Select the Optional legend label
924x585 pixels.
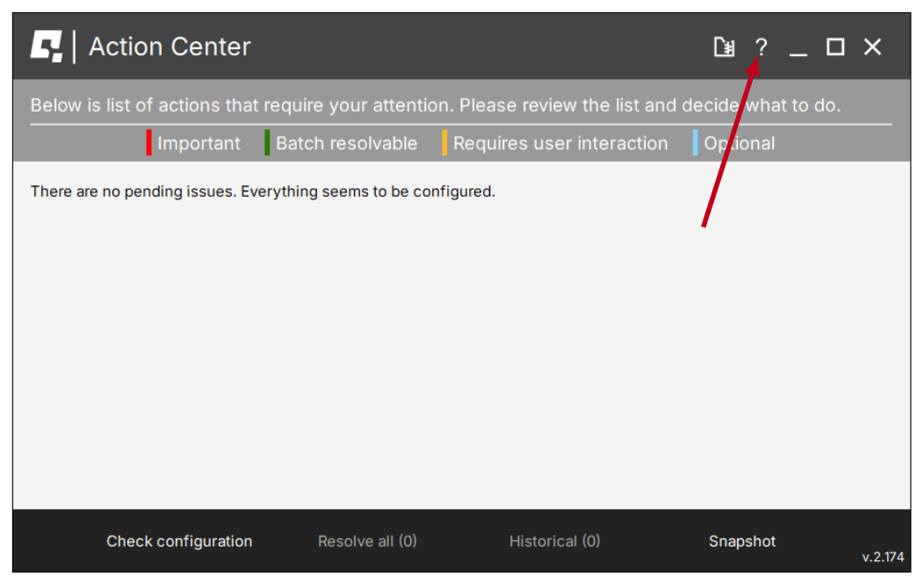tap(740, 144)
